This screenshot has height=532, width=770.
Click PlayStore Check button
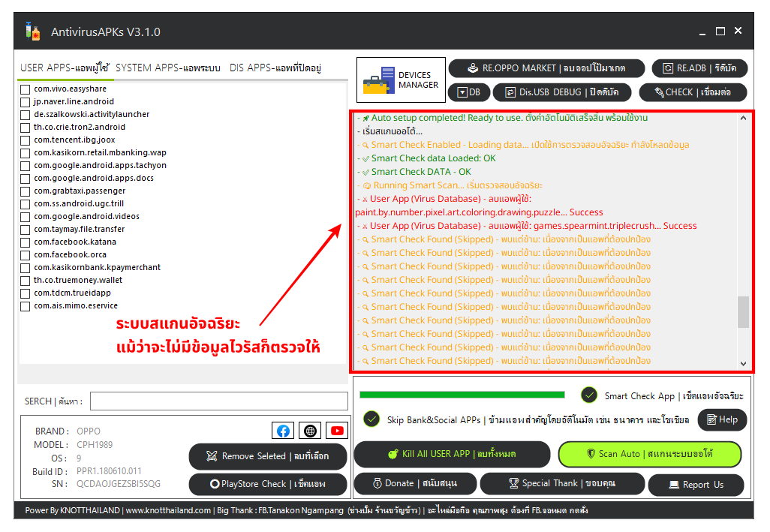click(x=268, y=484)
